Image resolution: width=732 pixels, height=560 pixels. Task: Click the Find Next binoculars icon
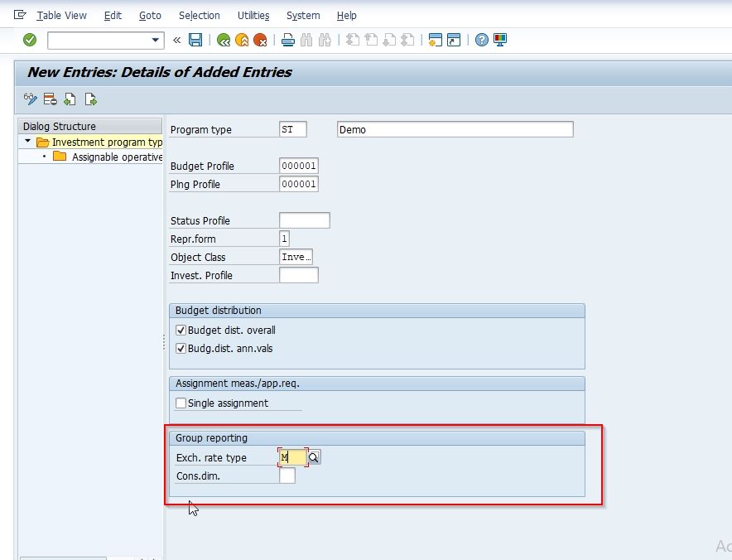tap(325, 40)
